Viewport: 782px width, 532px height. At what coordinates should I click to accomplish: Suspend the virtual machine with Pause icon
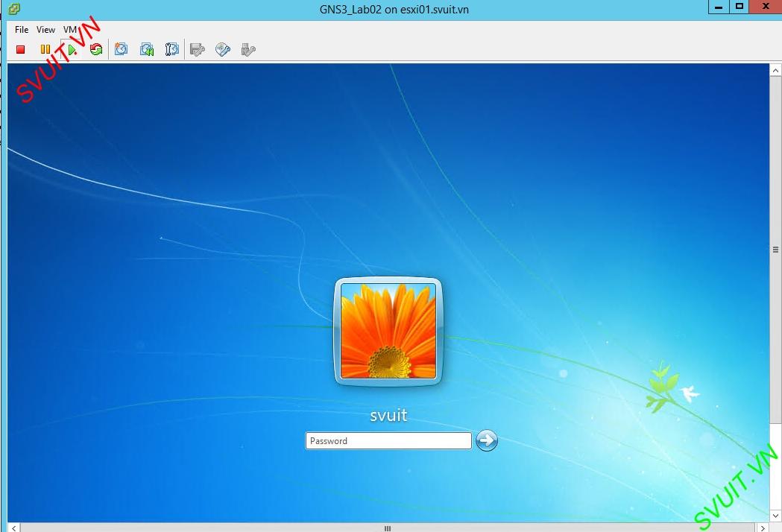pos(45,49)
